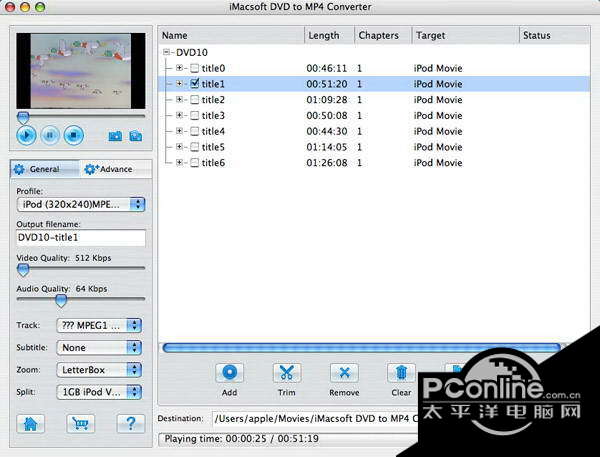
Task: Click the Destination path field
Action: (315, 418)
